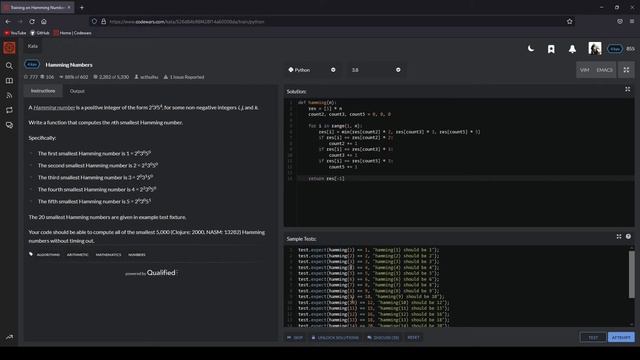Image resolution: width=640 pixels, height=360 pixels.
Task: Select the ALGORITHMS tag
Action: [48, 255]
